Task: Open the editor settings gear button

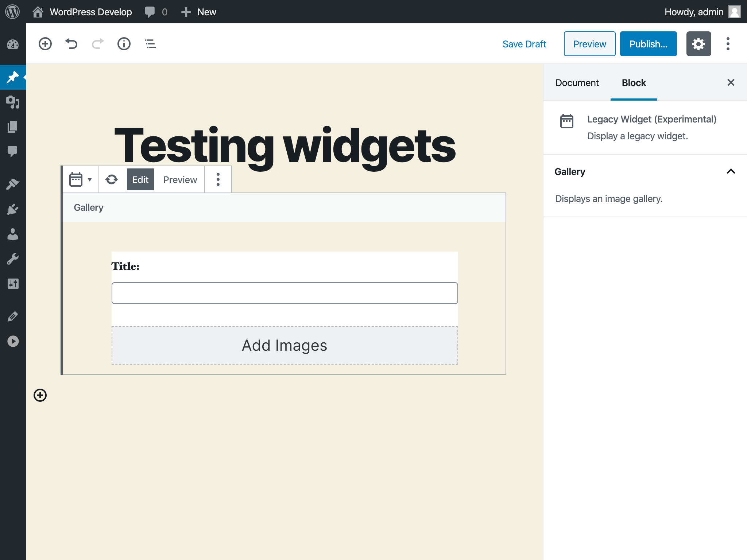Action: click(699, 44)
